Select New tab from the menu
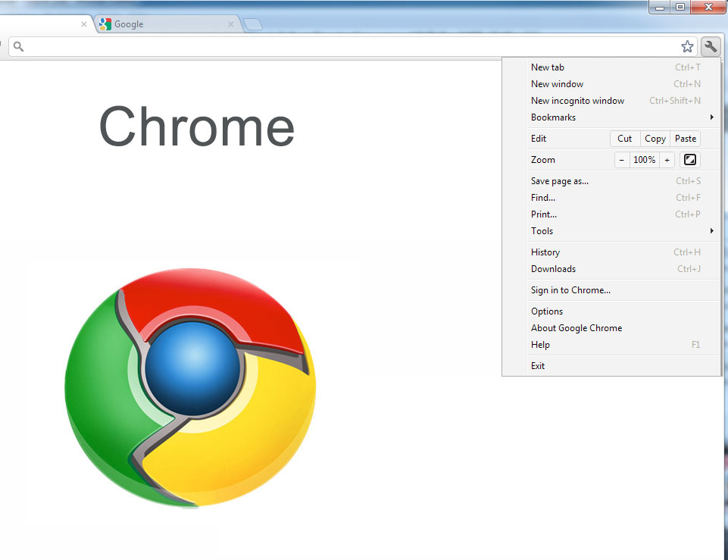The height and width of the screenshot is (560, 728). pyautogui.click(x=616, y=67)
